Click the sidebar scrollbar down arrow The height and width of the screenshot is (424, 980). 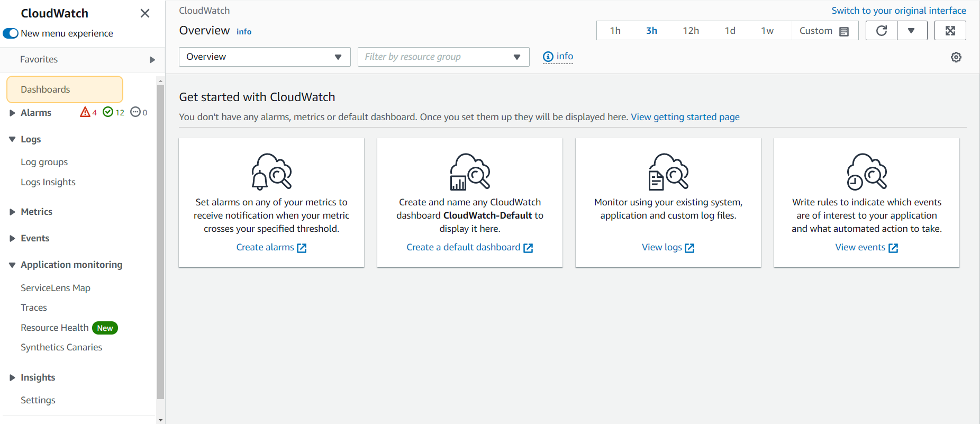pos(160,420)
